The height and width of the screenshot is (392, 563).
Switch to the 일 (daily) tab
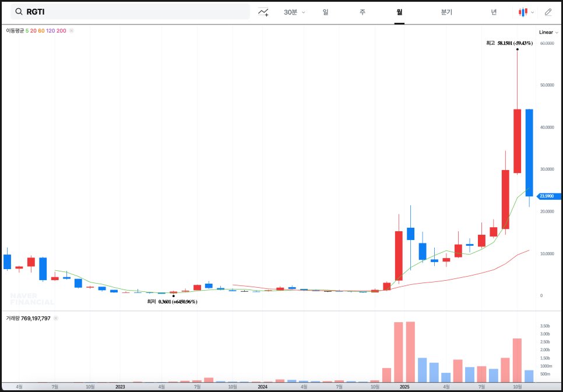325,12
